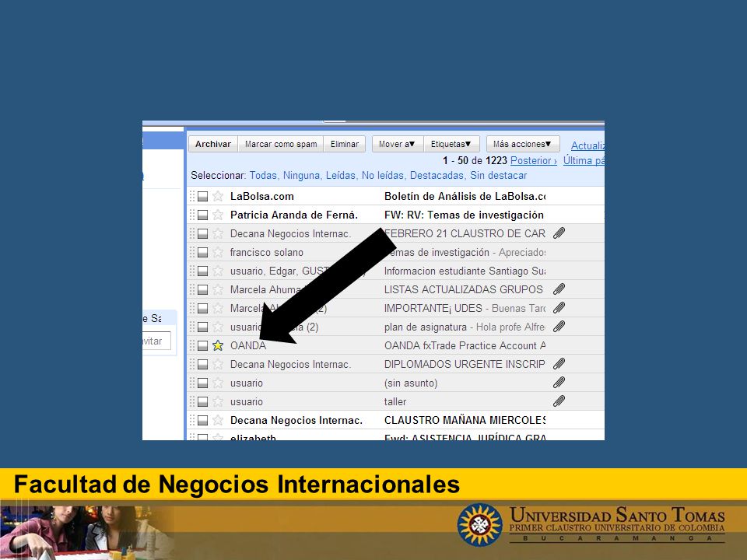Image resolution: width=747 pixels, height=560 pixels.
Task: Star the francisco solano message
Action: pyautogui.click(x=218, y=252)
